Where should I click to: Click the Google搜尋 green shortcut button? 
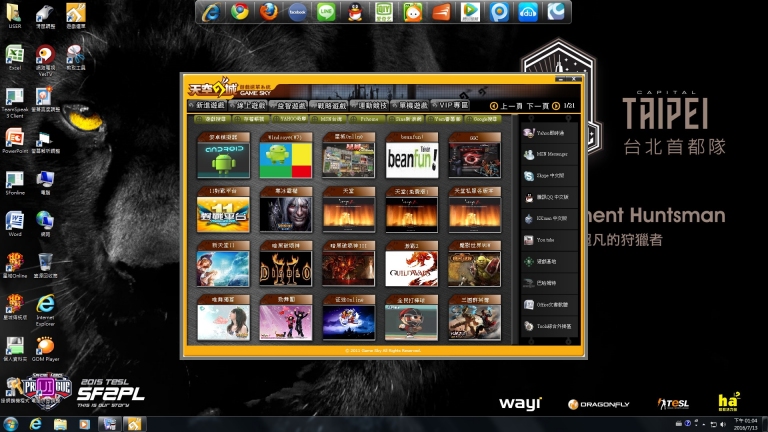[x=482, y=119]
